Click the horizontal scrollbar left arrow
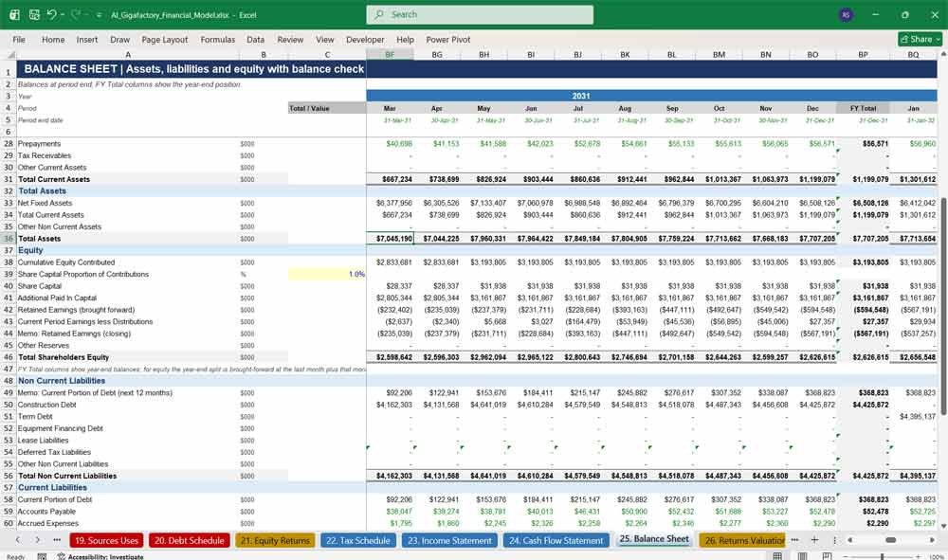 point(849,539)
